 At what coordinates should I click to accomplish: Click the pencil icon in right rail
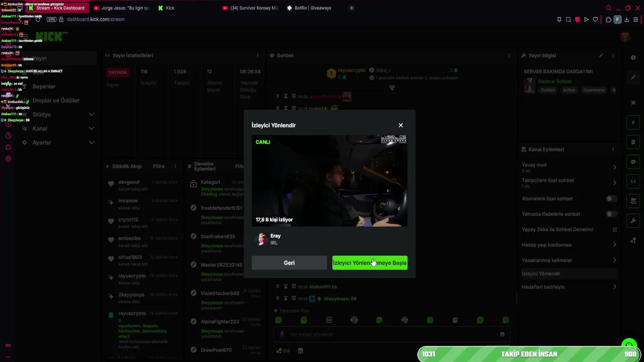click(x=633, y=77)
